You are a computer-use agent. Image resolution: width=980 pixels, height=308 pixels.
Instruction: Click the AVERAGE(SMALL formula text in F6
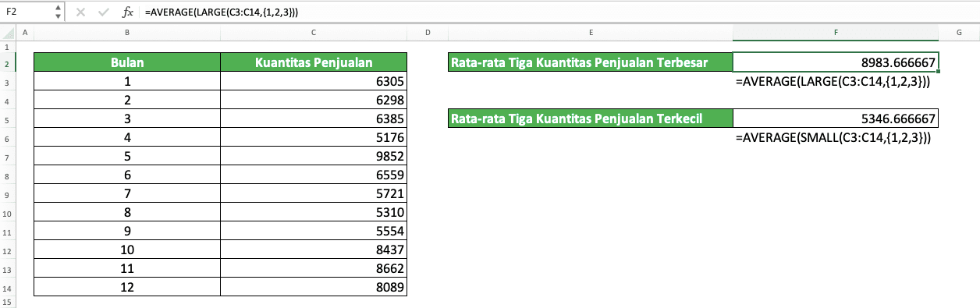(x=833, y=138)
